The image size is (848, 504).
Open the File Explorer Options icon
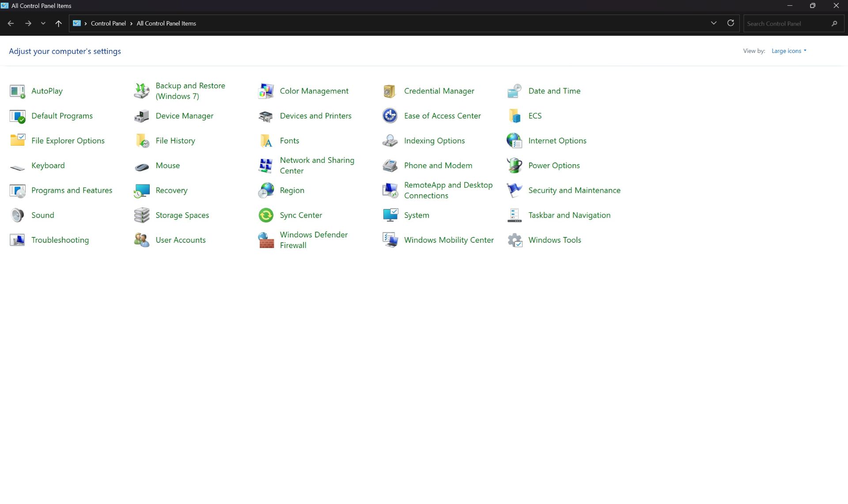pos(17,141)
